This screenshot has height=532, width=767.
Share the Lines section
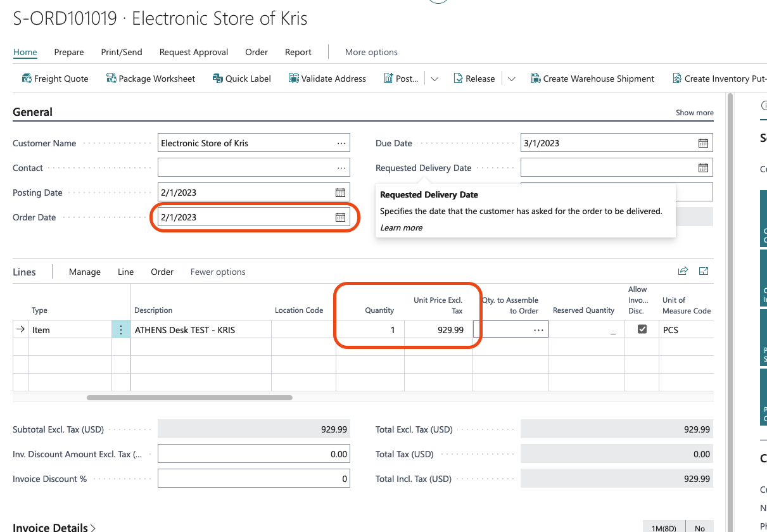(x=683, y=270)
